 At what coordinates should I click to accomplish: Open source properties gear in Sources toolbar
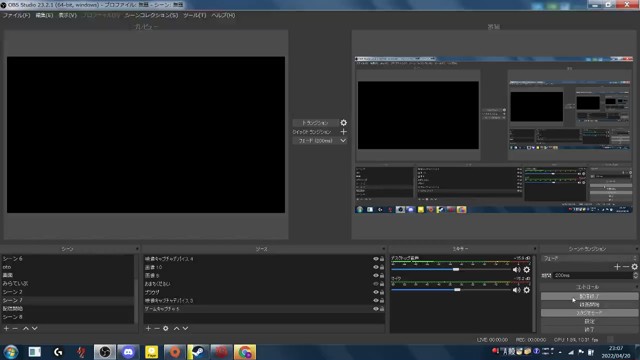[x=166, y=328]
